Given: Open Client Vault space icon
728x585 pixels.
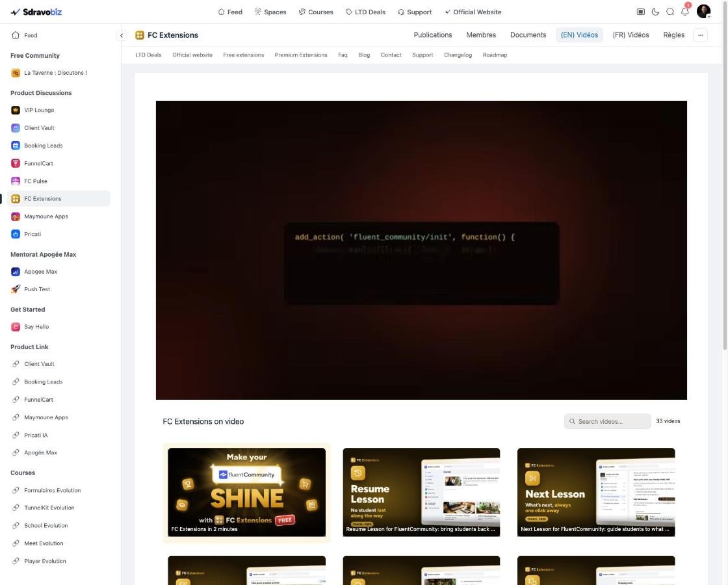Looking at the screenshot, I should click(16, 127).
